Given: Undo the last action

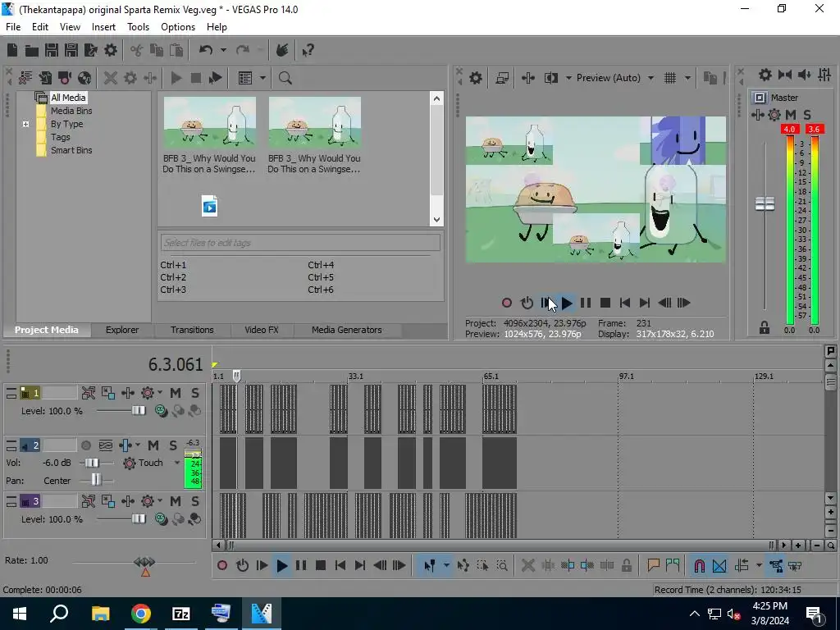Looking at the screenshot, I should click(206, 50).
